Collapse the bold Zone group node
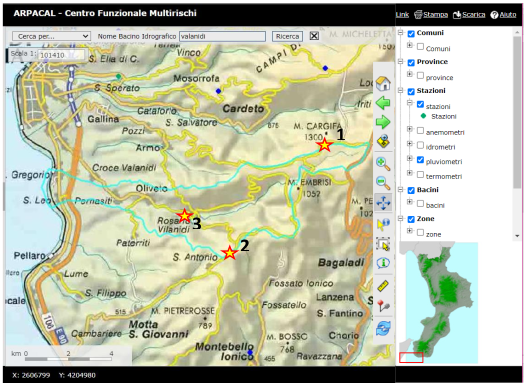Screen dimensions: 525x387 [x=400, y=218]
